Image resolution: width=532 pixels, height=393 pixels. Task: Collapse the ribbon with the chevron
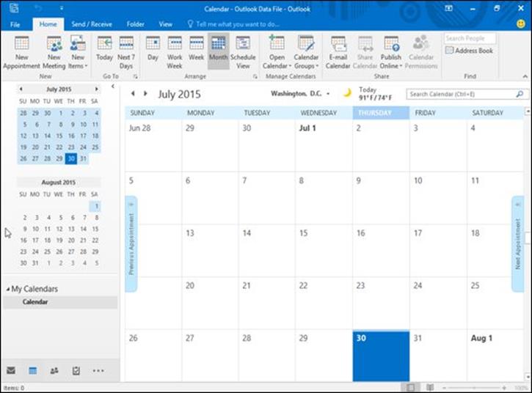(525, 77)
